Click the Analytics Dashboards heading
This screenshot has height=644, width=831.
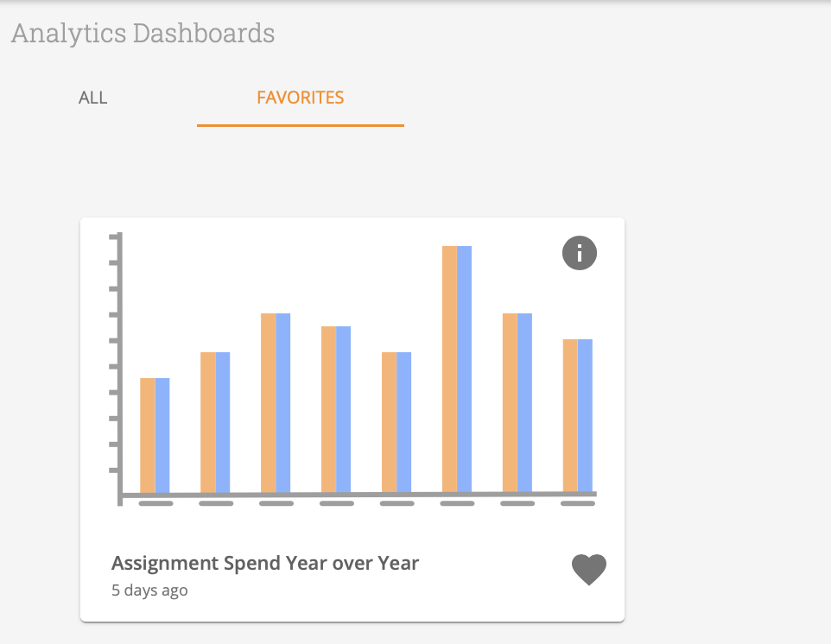click(143, 34)
